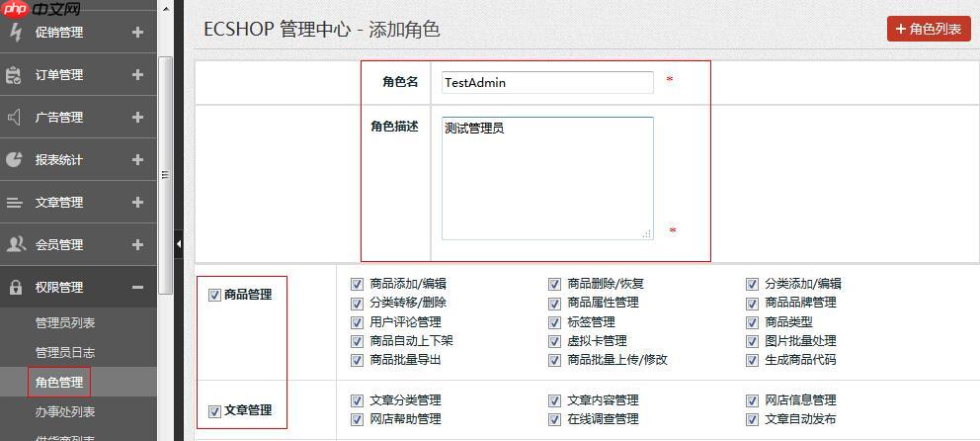Viewport: 980px width, 441px height.
Task: Uncheck 图片批量处理 permission
Action: pos(752,341)
